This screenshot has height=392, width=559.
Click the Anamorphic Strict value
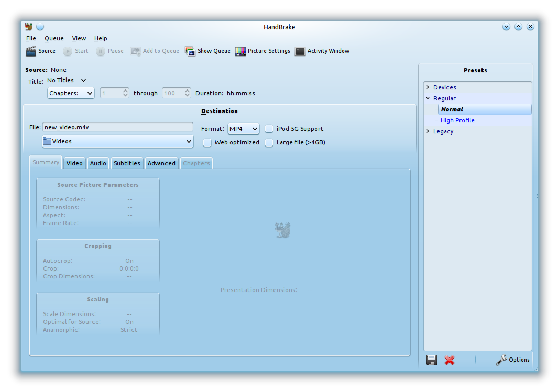[x=129, y=330]
